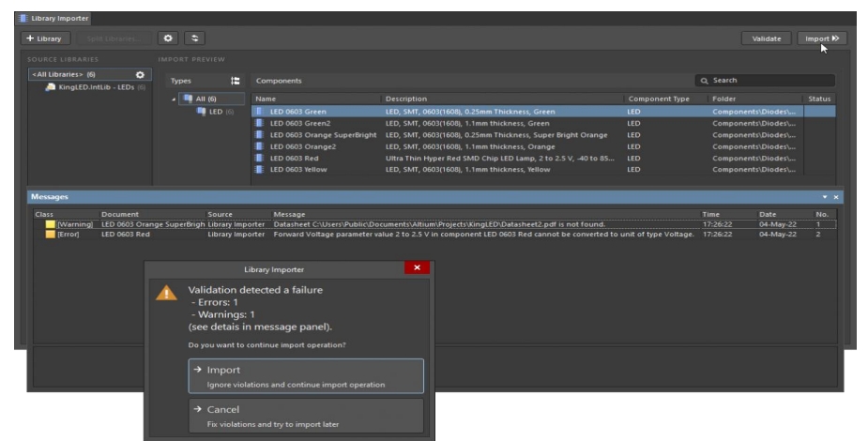Select the Datasheet not found warning message
The image size is (868, 441).
tap(435, 224)
